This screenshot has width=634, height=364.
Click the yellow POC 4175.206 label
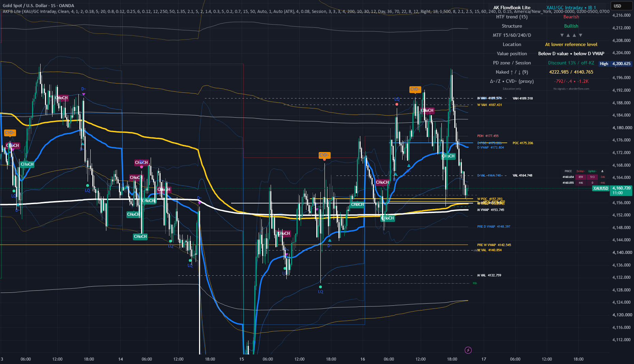[523, 143]
